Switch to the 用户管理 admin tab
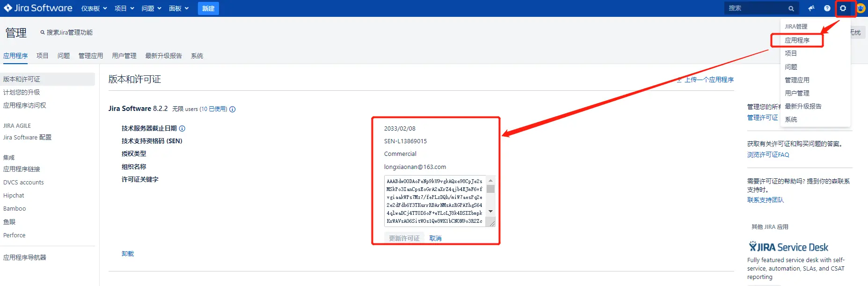Screen dimensions: 868x286 (124, 56)
